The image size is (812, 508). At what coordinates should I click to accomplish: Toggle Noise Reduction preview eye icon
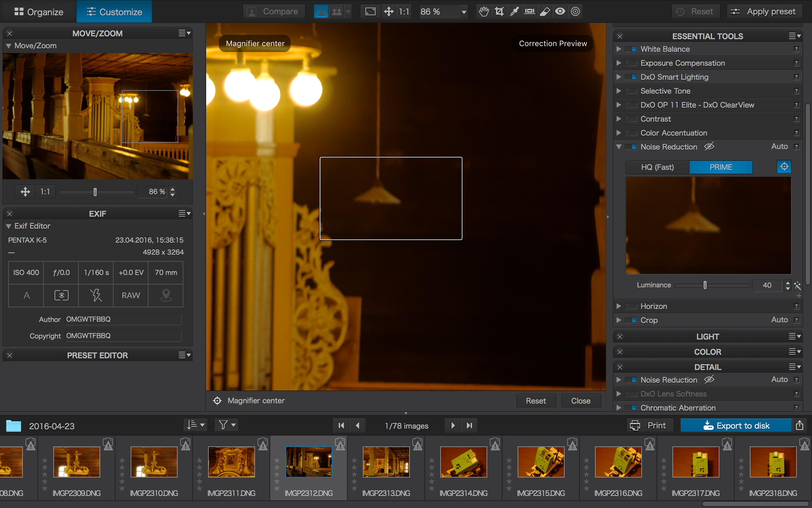(709, 146)
